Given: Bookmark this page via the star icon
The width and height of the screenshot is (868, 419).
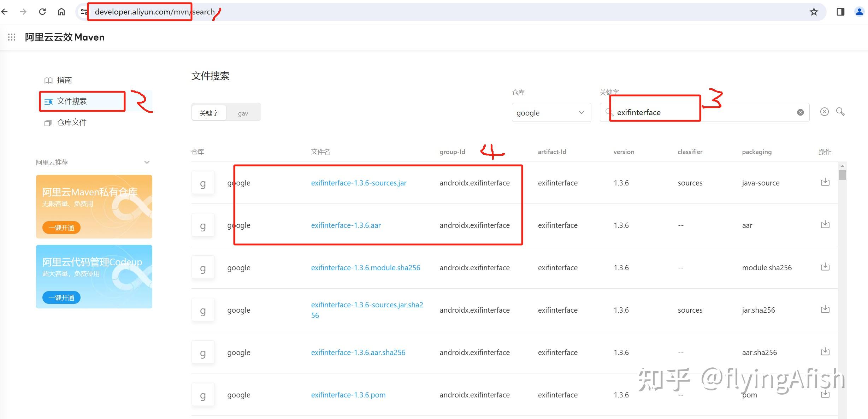Looking at the screenshot, I should point(814,11).
